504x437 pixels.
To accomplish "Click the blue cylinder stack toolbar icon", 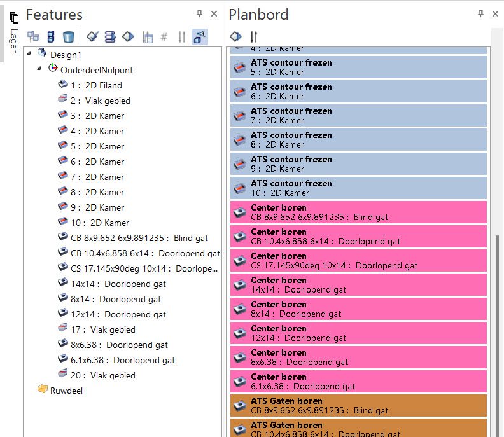I will click(51, 37).
